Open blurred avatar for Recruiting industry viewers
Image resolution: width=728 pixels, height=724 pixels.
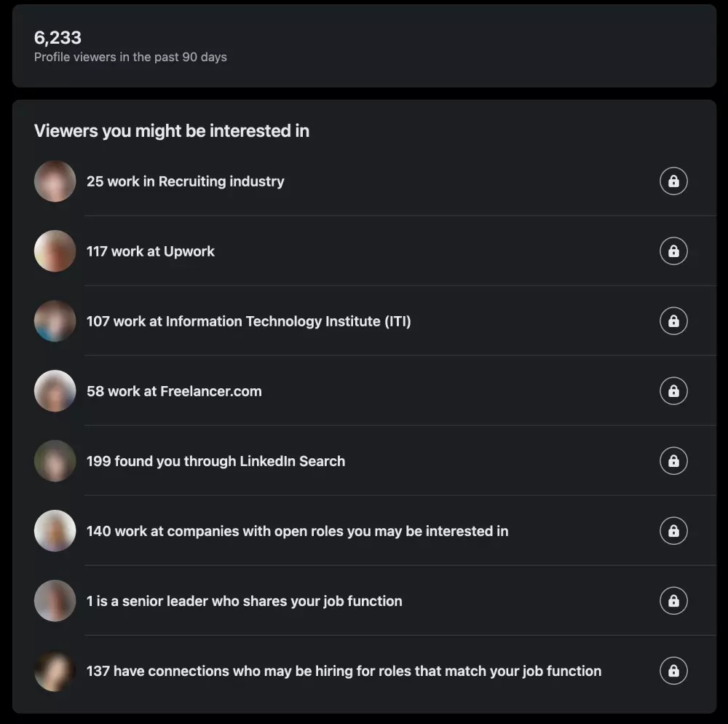(x=55, y=181)
